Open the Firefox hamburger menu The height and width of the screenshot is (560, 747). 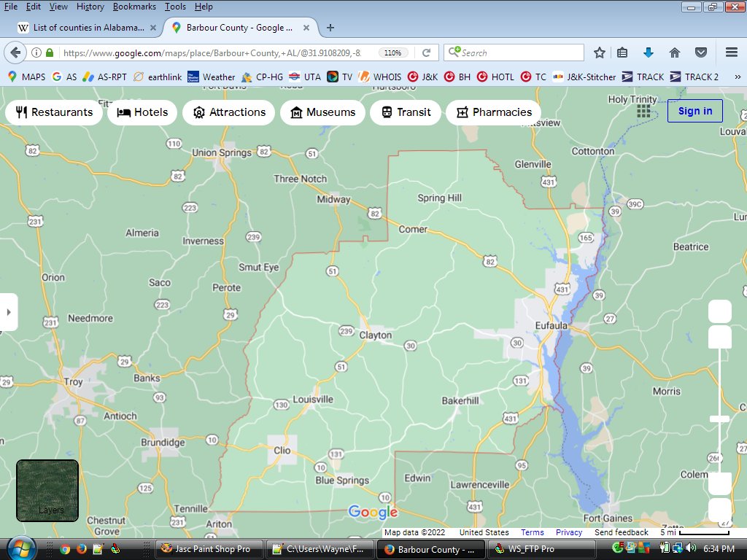click(x=732, y=52)
